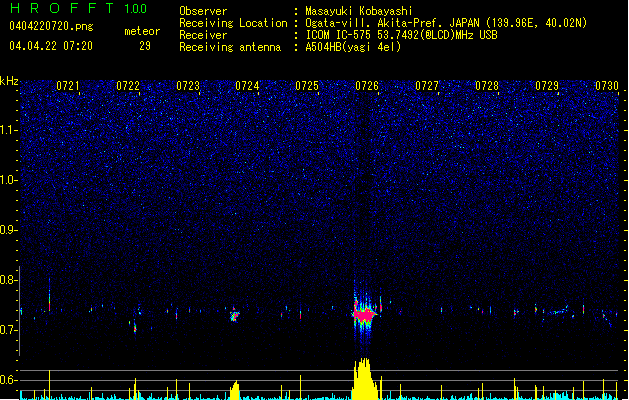Click the 0721 time marker

[x=67, y=86]
